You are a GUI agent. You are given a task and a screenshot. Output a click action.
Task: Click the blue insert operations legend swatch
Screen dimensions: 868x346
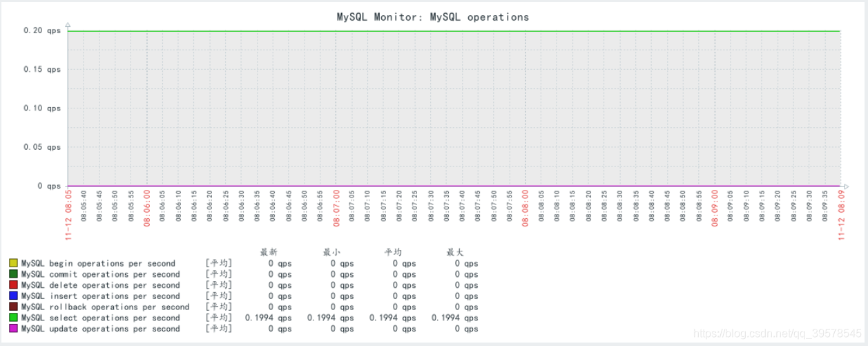point(13,296)
